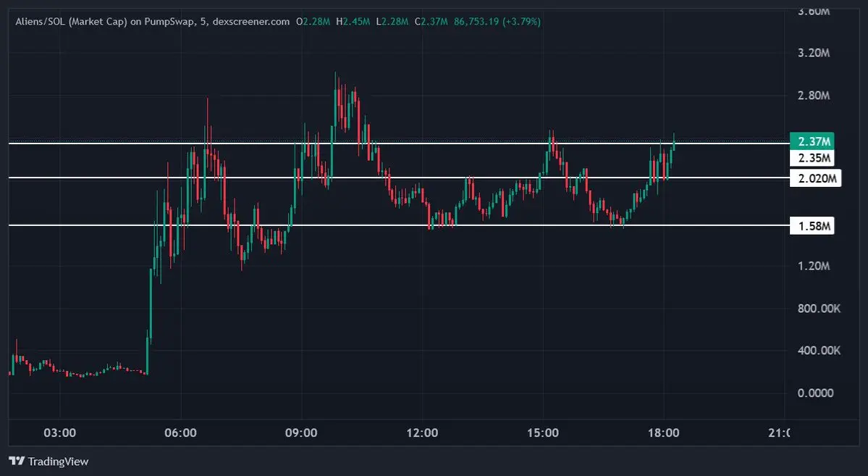The image size is (868, 476).
Task: Click the 800.00K price axis value
Action: tap(819, 309)
